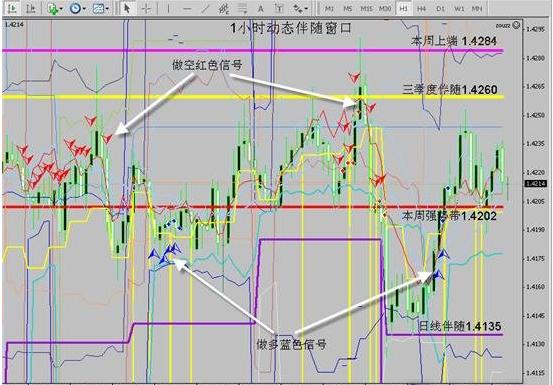Switch to H4 timeframe
Image resolution: width=553 pixels, height=385 pixels.
(x=421, y=9)
